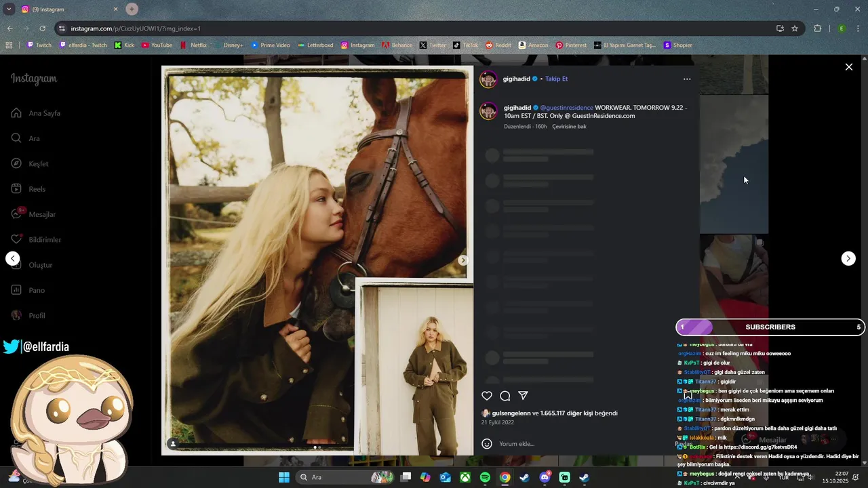This screenshot has width=868, height=488.
Task: Open Mesajlar in the sidebar
Action: point(33,214)
